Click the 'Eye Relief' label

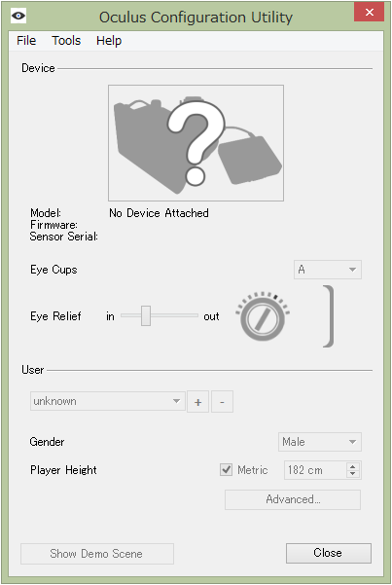point(55,316)
